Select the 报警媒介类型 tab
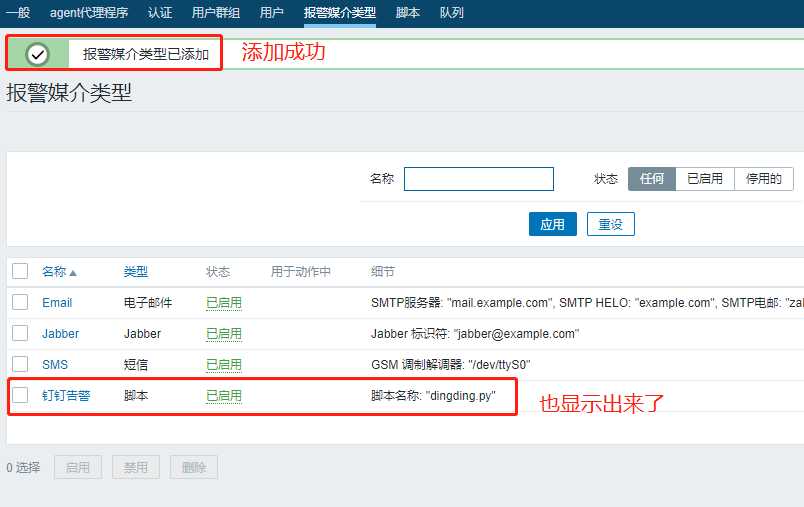 coord(339,12)
